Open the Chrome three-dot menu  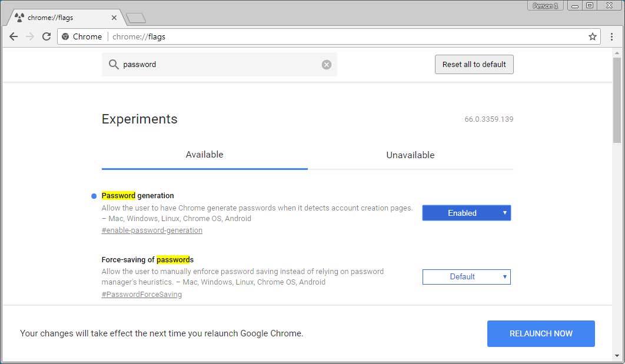(x=611, y=36)
